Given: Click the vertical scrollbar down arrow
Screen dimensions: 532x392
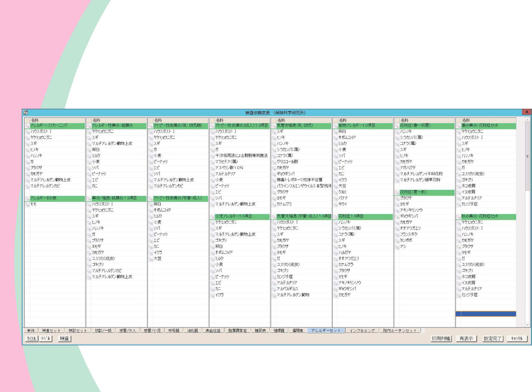Looking at the screenshot, I should coord(528,324).
